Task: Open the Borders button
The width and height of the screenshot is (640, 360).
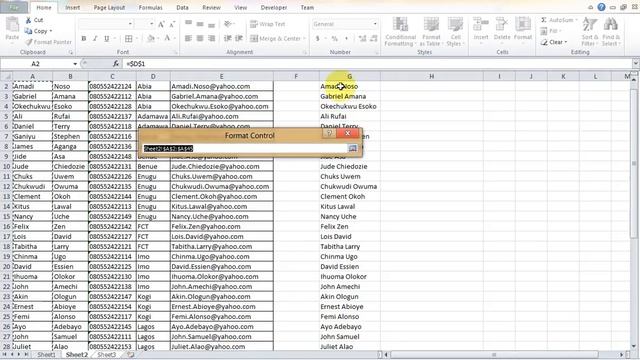Action: [129, 38]
